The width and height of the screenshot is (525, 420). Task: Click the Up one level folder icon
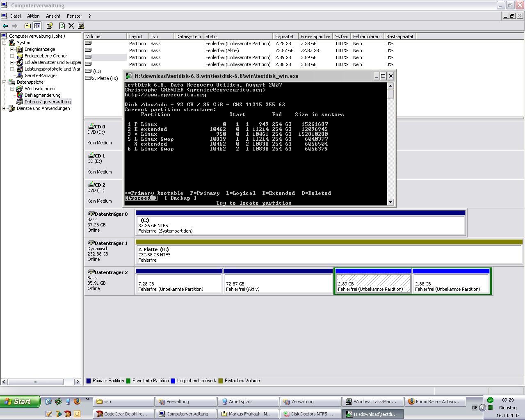coord(27,26)
